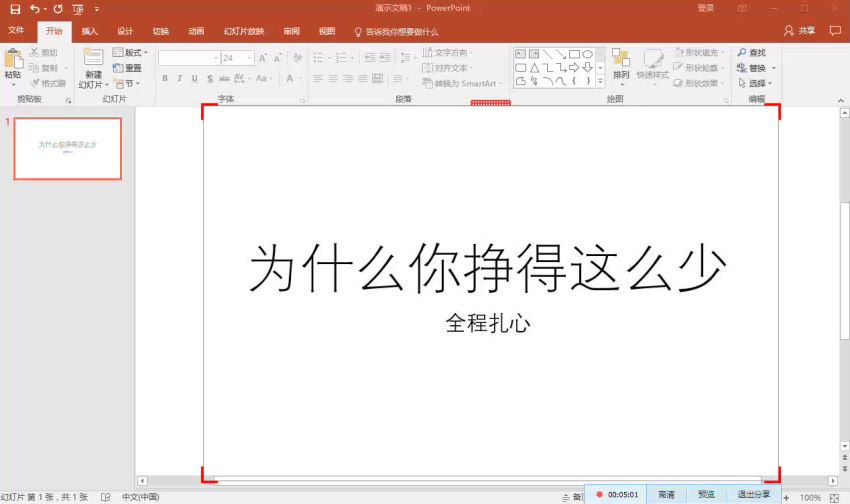The width and height of the screenshot is (850, 504).
Task: Select the text box shape in gallery
Action: point(520,54)
